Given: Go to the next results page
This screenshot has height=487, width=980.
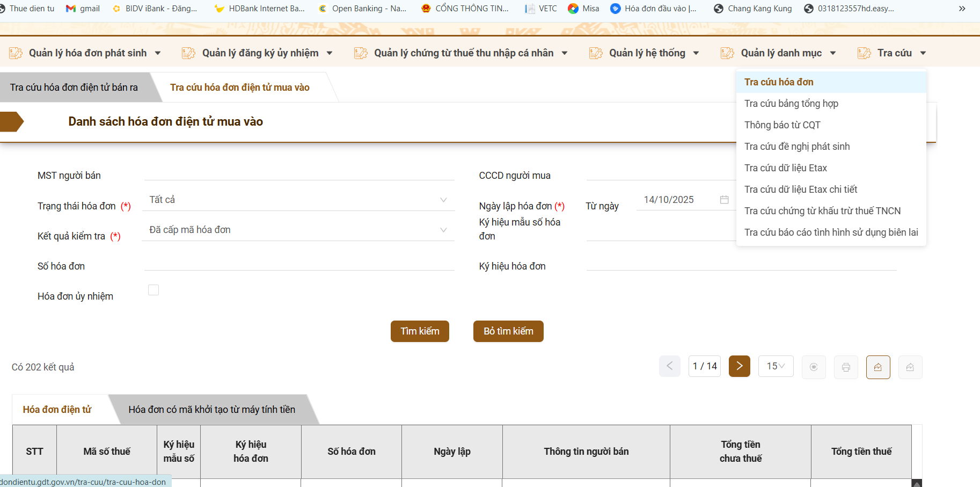Looking at the screenshot, I should [739, 366].
